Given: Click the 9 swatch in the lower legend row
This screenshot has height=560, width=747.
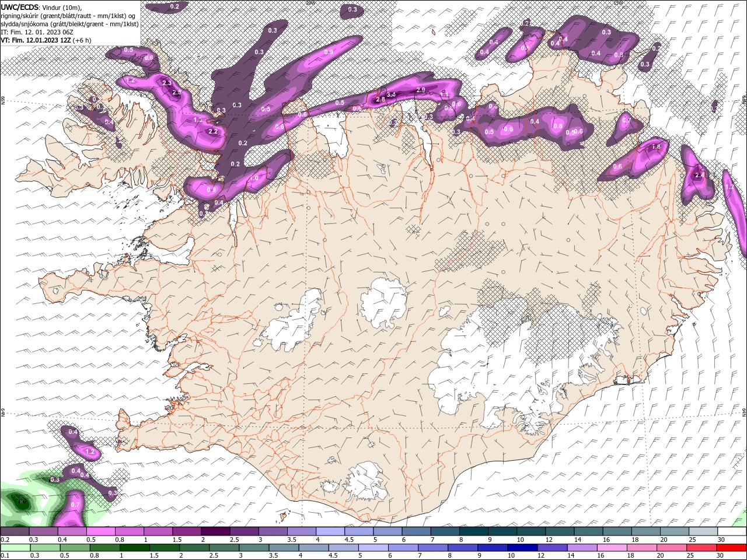Looking at the screenshot, I should point(492,548).
